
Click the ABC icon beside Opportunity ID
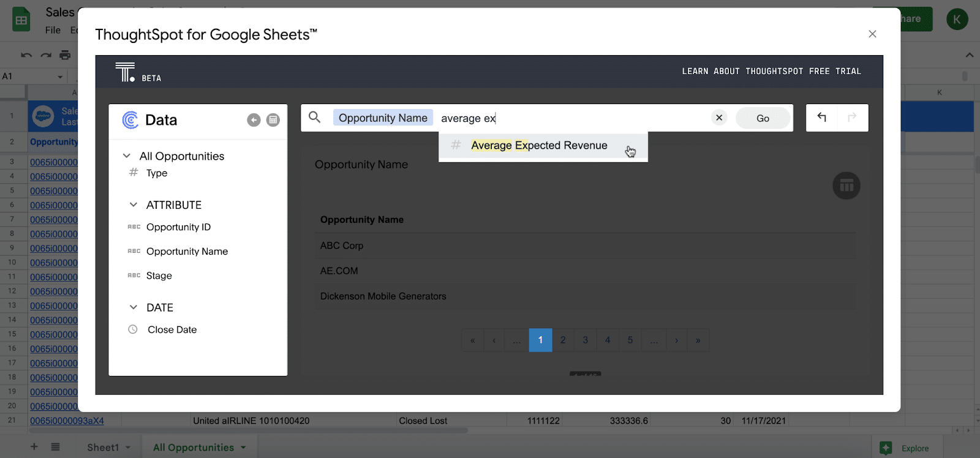coord(134,227)
